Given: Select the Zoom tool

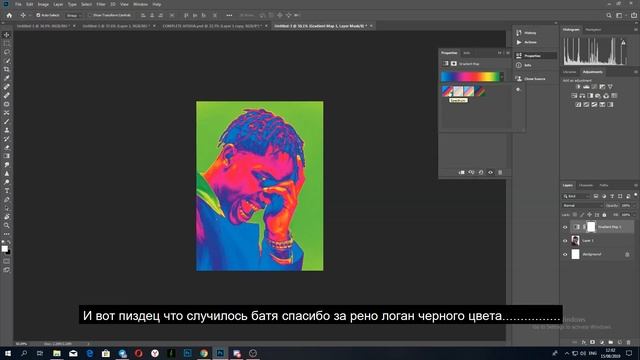Looking at the screenshot, I should [x=7, y=225].
